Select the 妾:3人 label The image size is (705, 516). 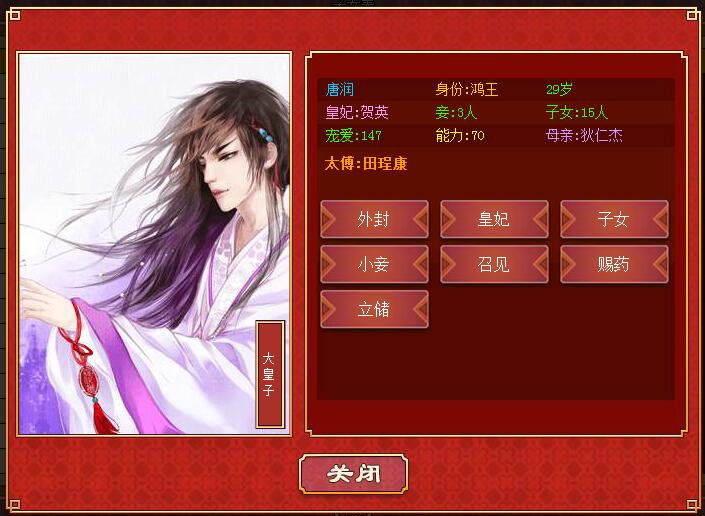456,112
